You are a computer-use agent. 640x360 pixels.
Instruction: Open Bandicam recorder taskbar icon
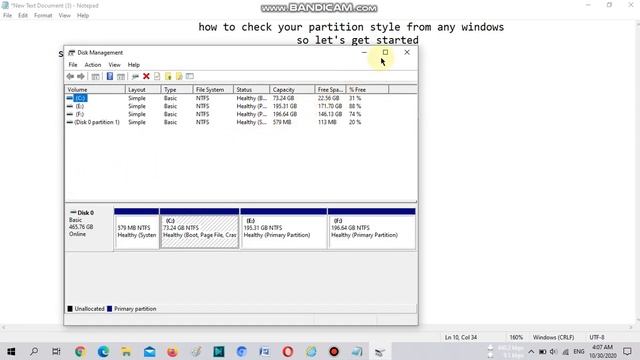click(334, 351)
